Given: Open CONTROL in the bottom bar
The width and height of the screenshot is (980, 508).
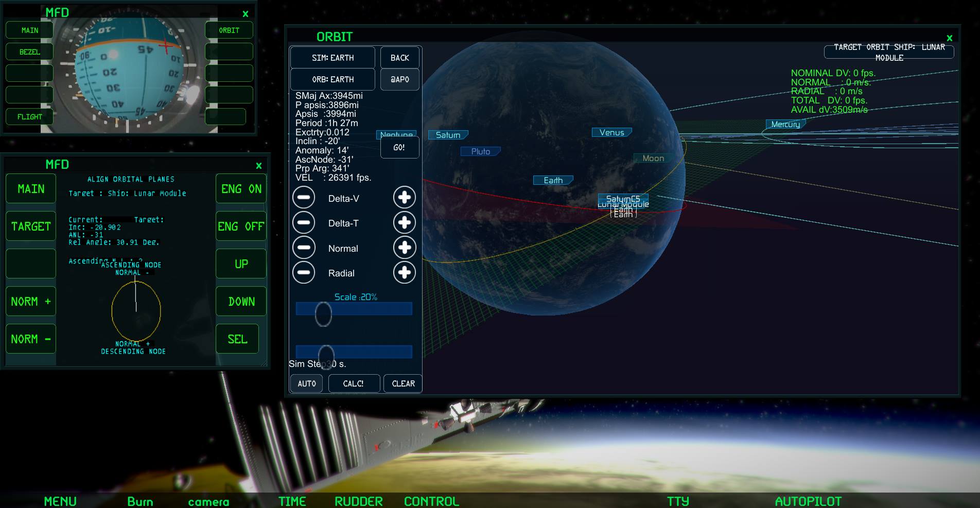Looking at the screenshot, I should [431, 501].
